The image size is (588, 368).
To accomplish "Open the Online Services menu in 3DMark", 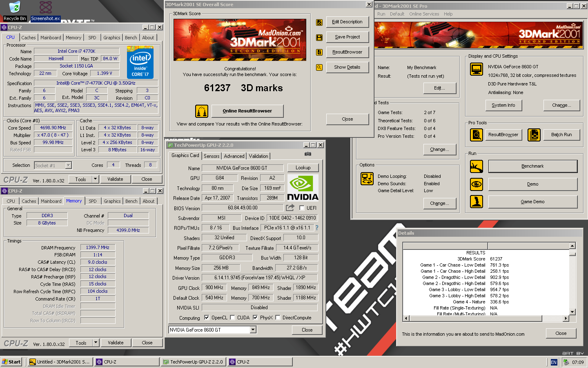I will 424,14.
